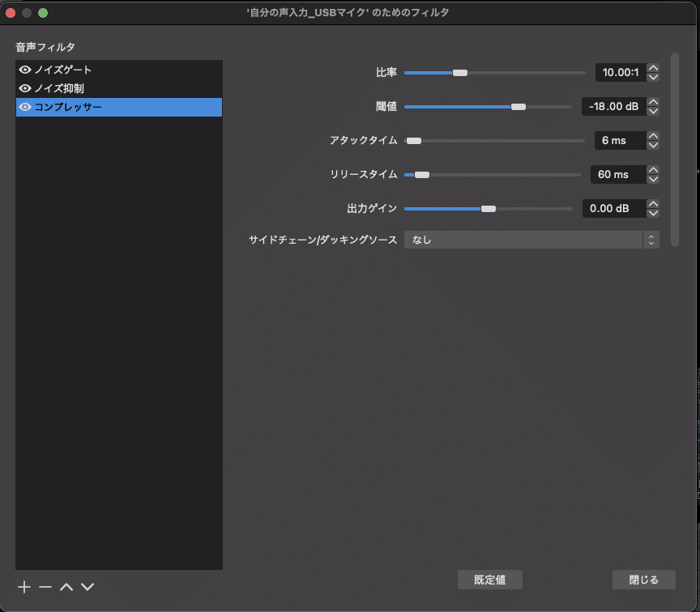The width and height of the screenshot is (700, 612).
Task: Decrease 閾値 value with down stepper arrow
Action: click(x=653, y=111)
